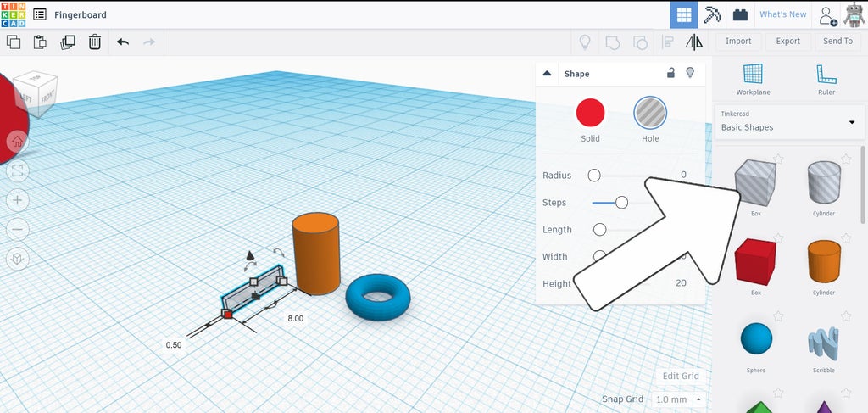Click the Send To button
This screenshot has width=868, height=413.
(x=837, y=42)
